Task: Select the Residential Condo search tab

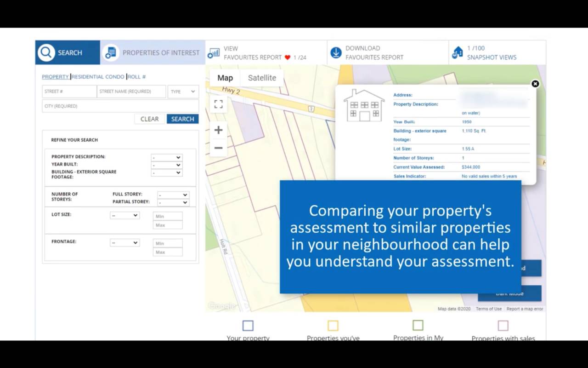Action: click(98, 77)
